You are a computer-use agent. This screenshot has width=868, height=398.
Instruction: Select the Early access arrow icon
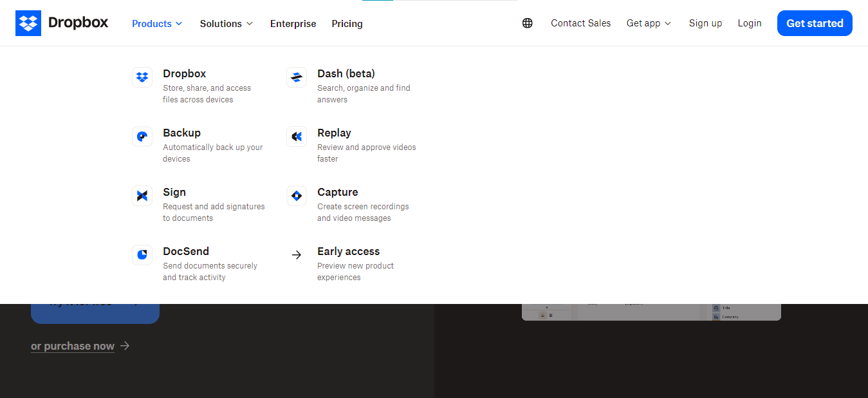pyautogui.click(x=297, y=255)
